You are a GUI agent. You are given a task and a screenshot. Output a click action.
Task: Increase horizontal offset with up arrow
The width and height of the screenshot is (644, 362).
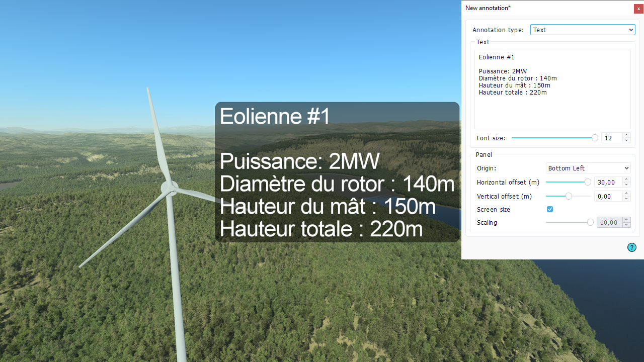coord(626,179)
